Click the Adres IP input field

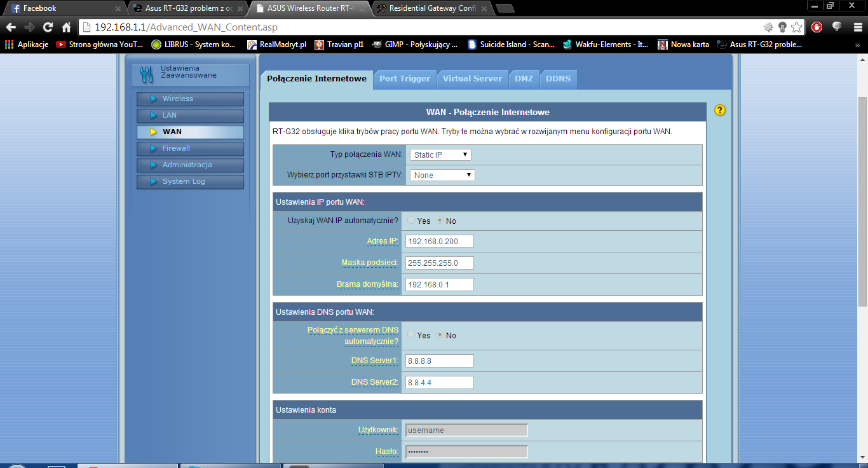[x=440, y=241]
